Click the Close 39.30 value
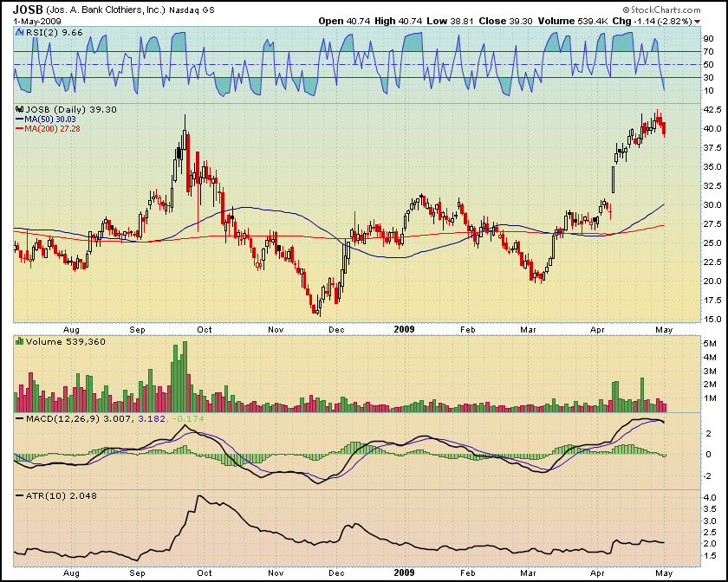 505,21
